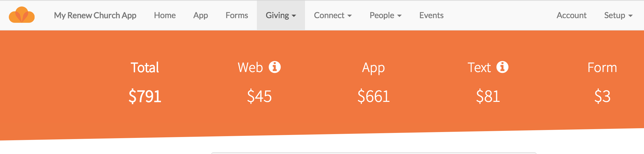Open the Account page

point(572,15)
